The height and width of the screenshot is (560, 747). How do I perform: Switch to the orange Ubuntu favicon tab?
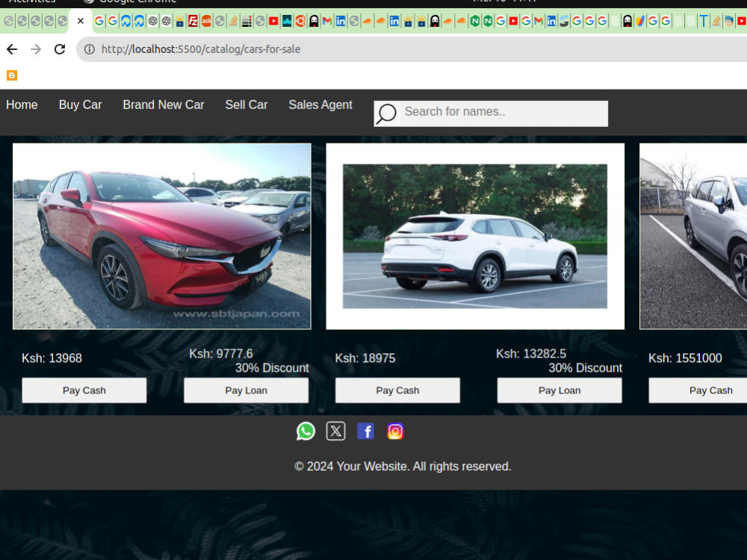300,21
